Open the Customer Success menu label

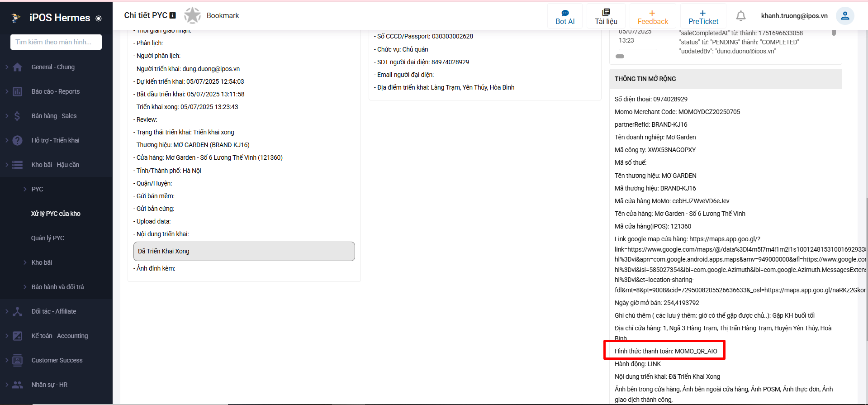click(57, 360)
